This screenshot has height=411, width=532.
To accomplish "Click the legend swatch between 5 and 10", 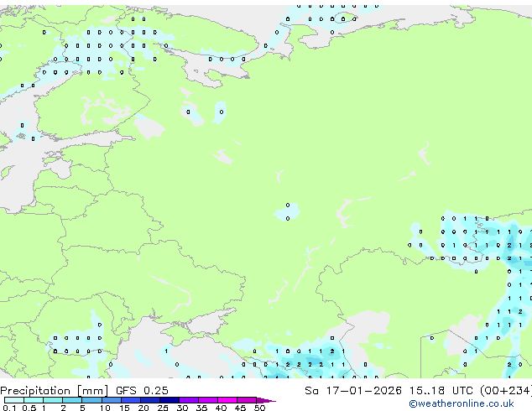I will tap(91, 400).
